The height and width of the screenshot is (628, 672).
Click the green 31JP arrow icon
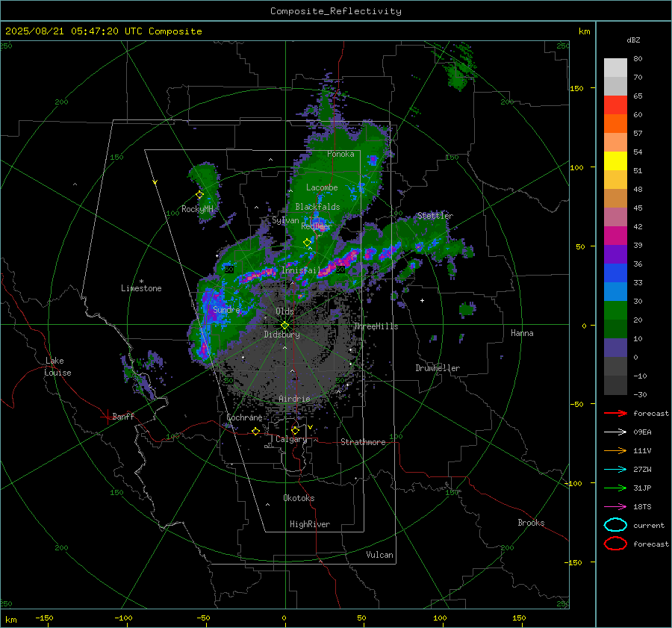(x=615, y=488)
